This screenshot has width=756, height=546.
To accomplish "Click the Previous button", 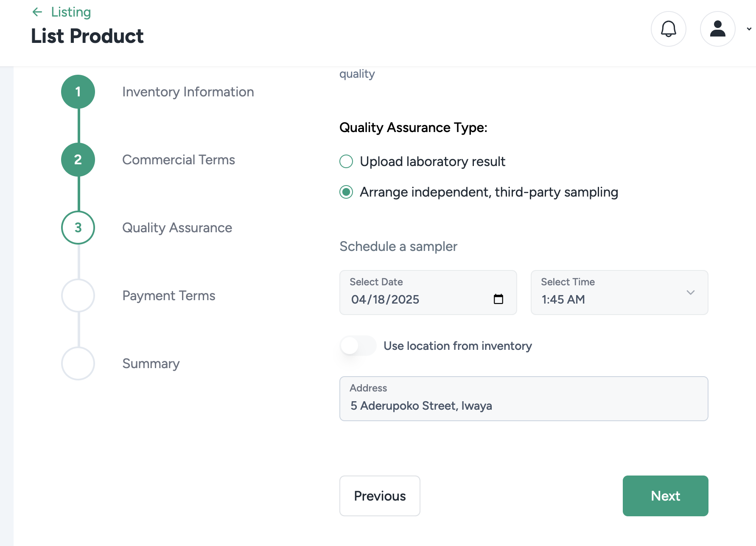I will tap(380, 495).
